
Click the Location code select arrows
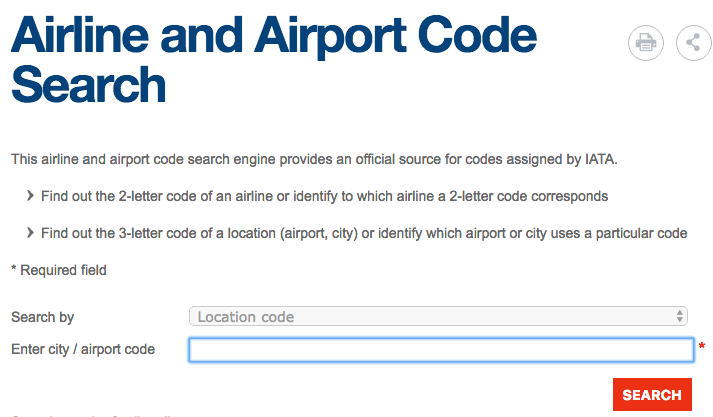(x=681, y=317)
